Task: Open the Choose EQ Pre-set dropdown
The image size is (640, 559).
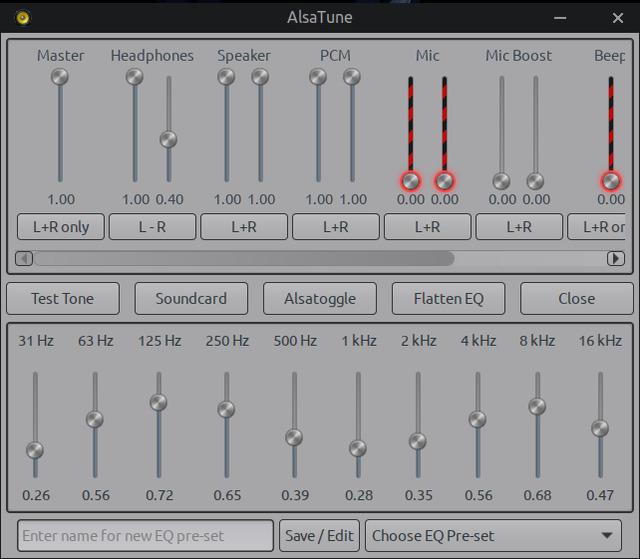Action: (493, 535)
